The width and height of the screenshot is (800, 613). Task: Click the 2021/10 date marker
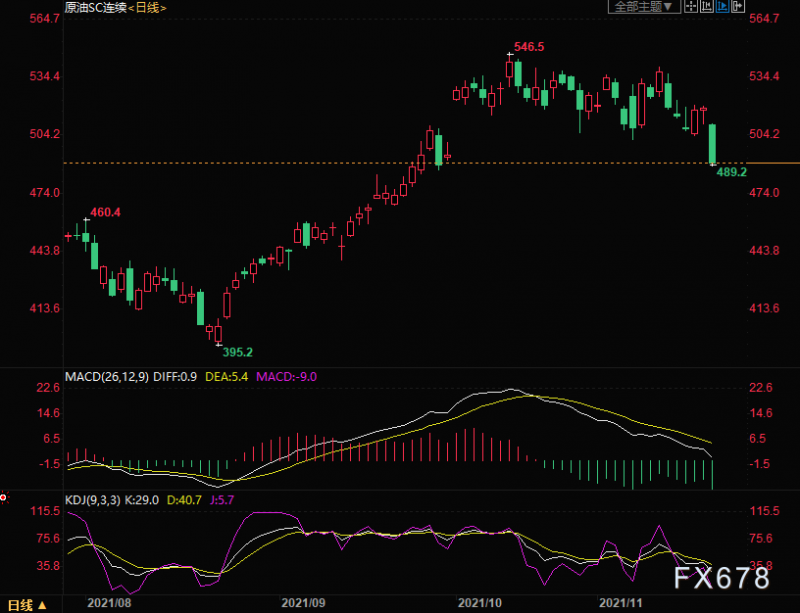[480, 603]
